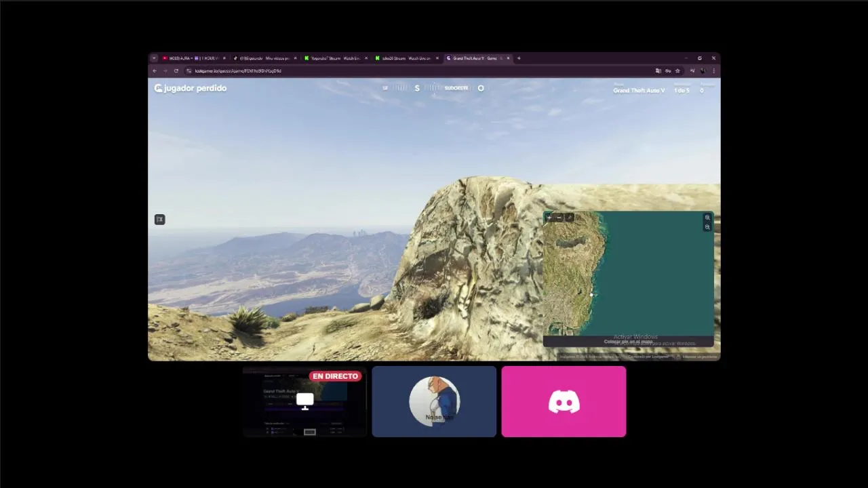The width and height of the screenshot is (868, 488).
Task: Click the Creado por Lostgamer link
Action: 648,356
